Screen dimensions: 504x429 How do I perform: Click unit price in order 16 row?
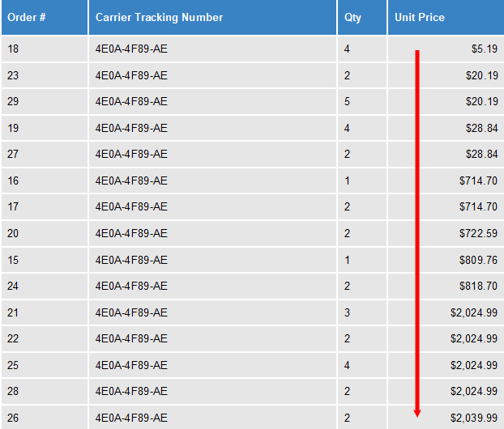479,181
